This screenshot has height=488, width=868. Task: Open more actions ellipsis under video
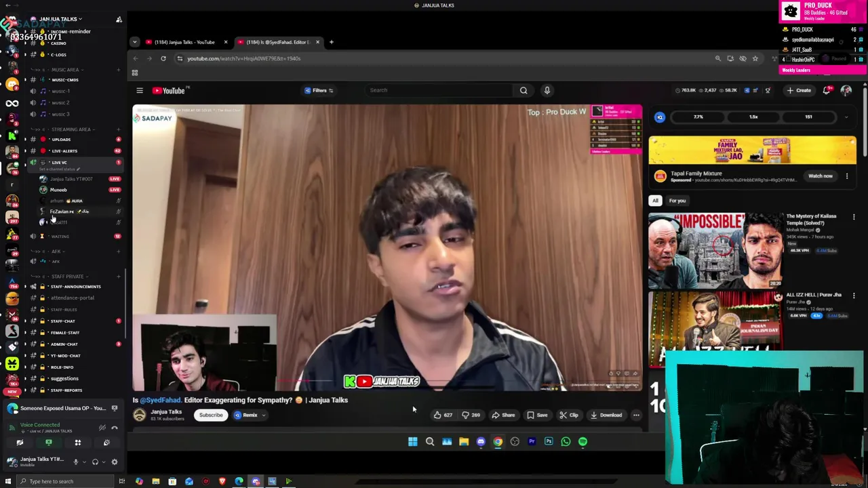tap(636, 415)
